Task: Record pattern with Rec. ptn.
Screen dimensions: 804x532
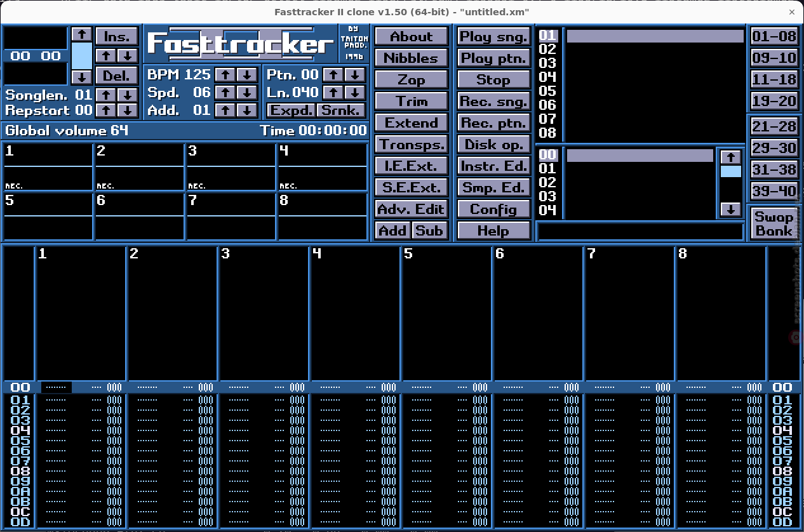Action: coord(493,123)
